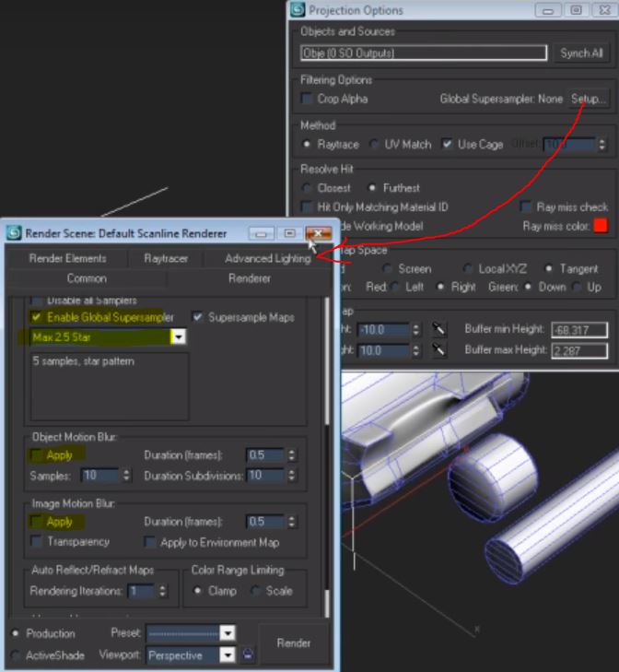
Task: Minimize the Render Scene dialog
Action: tap(261, 233)
